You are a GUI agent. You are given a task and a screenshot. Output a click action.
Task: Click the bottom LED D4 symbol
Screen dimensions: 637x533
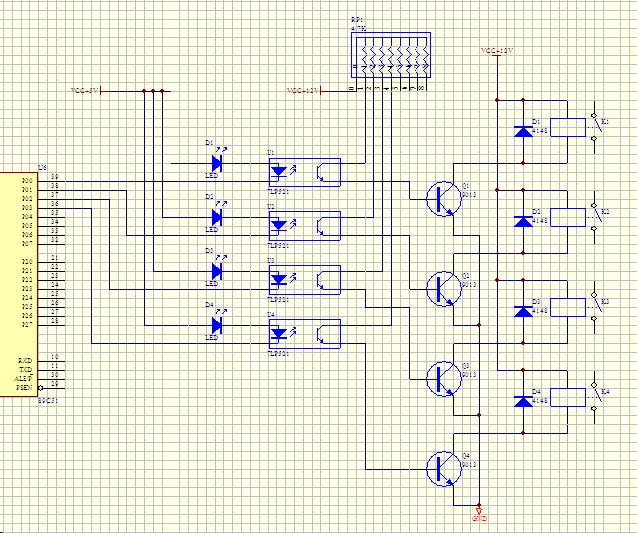217,324
